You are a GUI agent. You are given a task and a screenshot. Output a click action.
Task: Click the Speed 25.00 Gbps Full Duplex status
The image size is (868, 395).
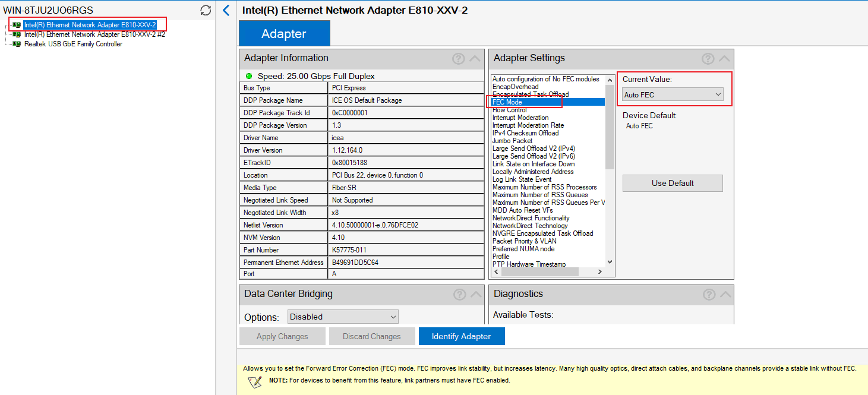pyautogui.click(x=316, y=76)
